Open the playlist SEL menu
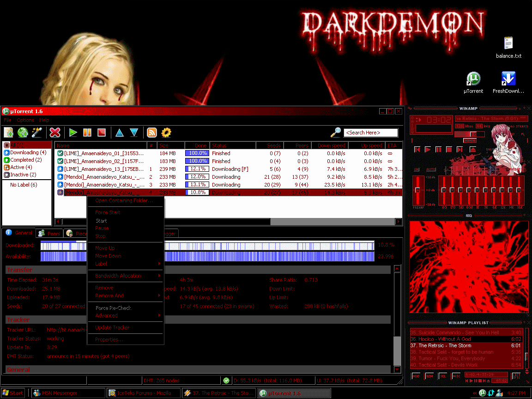Image resolution: width=532 pixels, height=399 pixels. (443, 376)
